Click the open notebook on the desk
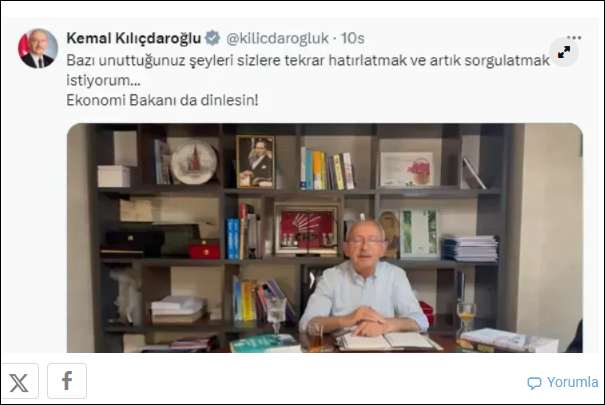Screen dimensions: 605x405 (x=388, y=341)
